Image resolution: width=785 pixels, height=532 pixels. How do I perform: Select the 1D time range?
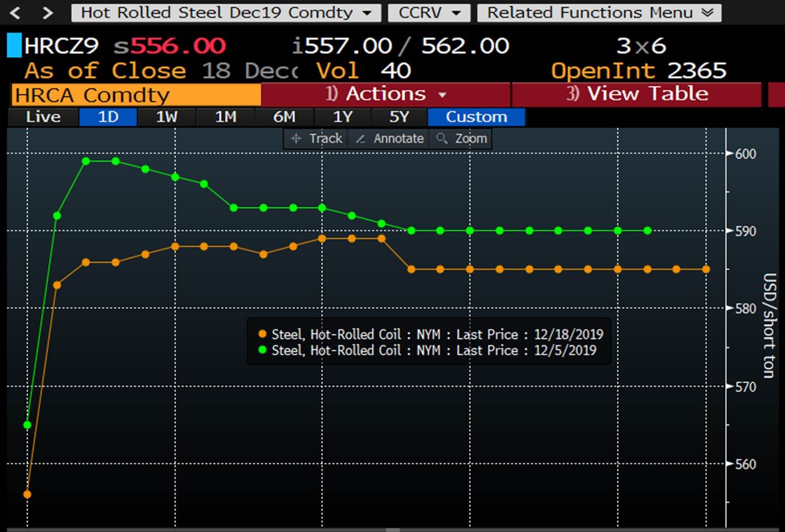click(x=108, y=117)
